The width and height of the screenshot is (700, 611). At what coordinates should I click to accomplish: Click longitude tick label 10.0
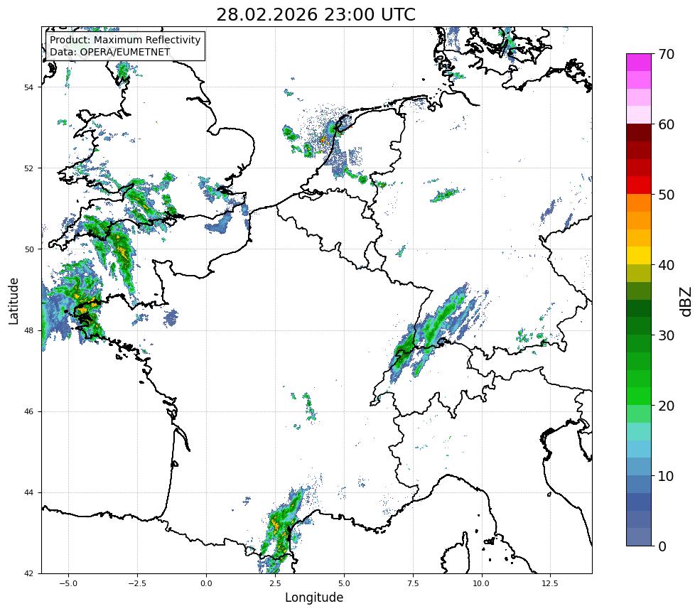[x=481, y=583]
